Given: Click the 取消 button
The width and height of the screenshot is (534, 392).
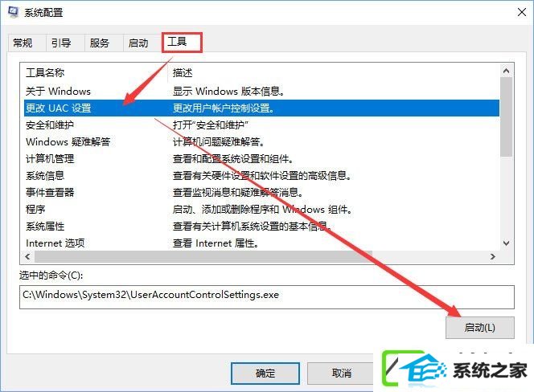Looking at the screenshot, I should (x=342, y=374).
